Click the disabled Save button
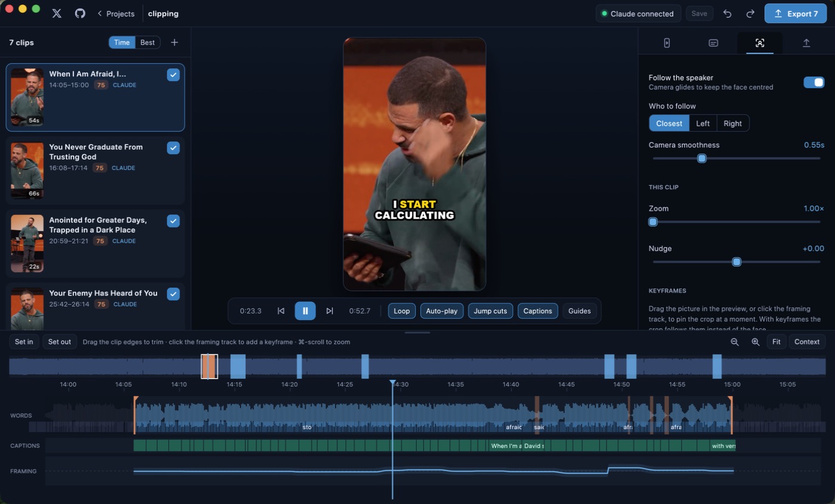This screenshot has height=504, width=835. pyautogui.click(x=699, y=14)
